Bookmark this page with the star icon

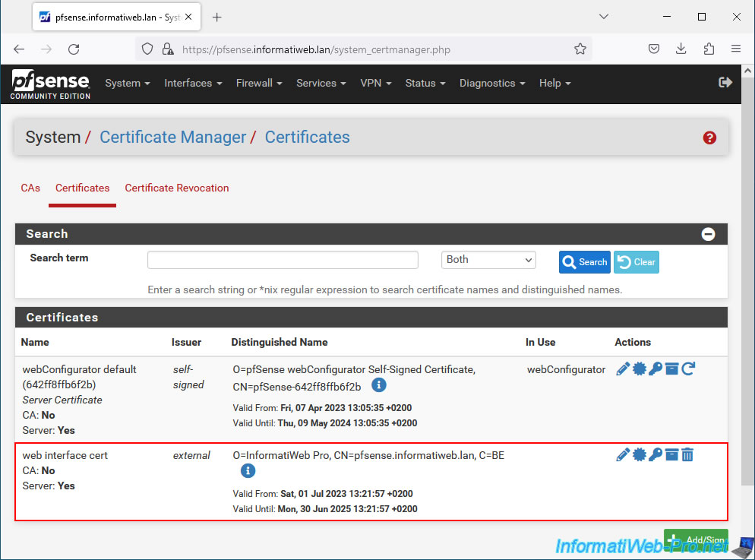(580, 49)
